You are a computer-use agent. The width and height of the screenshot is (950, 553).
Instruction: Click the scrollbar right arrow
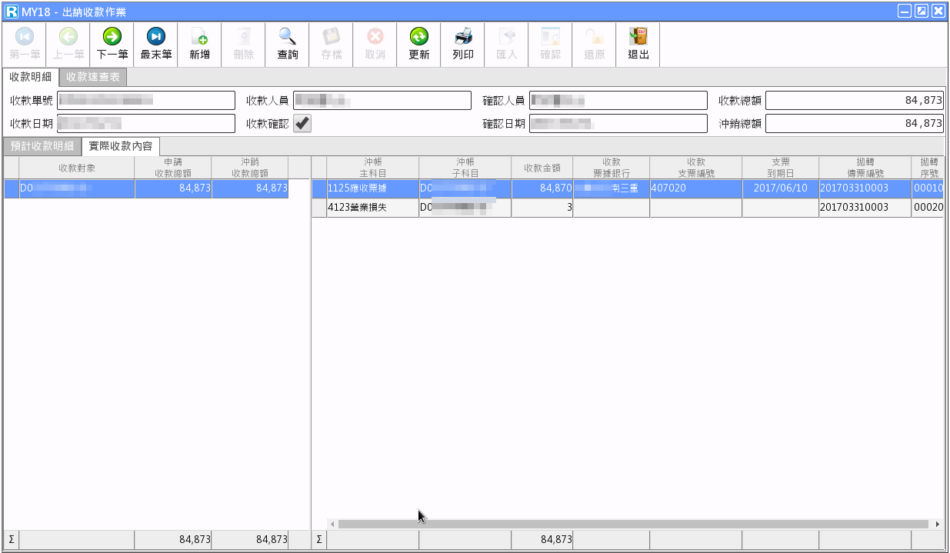tap(937, 524)
